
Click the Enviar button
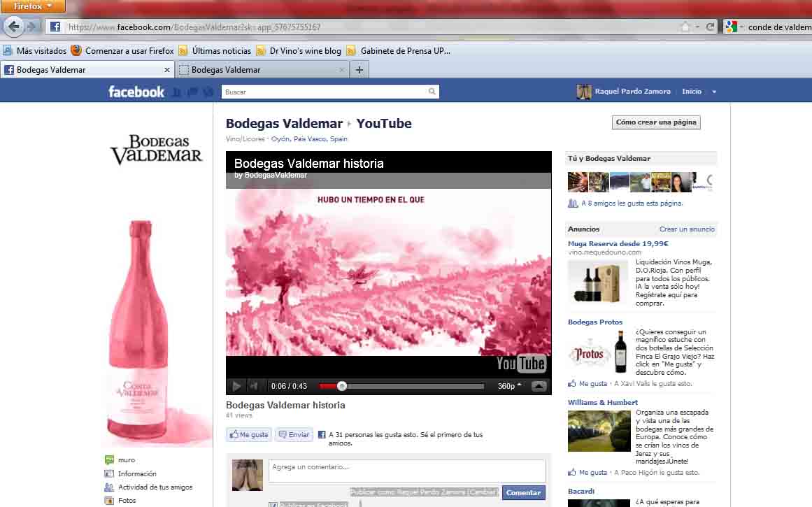tap(294, 434)
